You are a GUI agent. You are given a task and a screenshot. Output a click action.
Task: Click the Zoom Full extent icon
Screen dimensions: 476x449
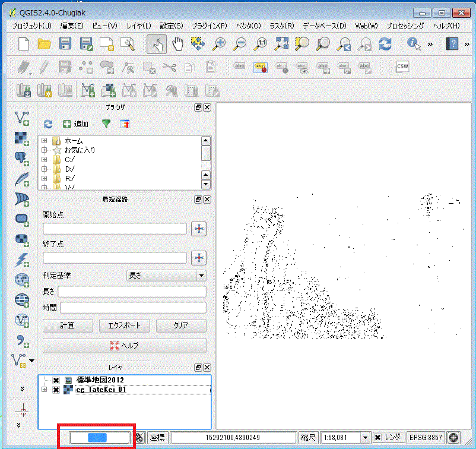click(282, 44)
